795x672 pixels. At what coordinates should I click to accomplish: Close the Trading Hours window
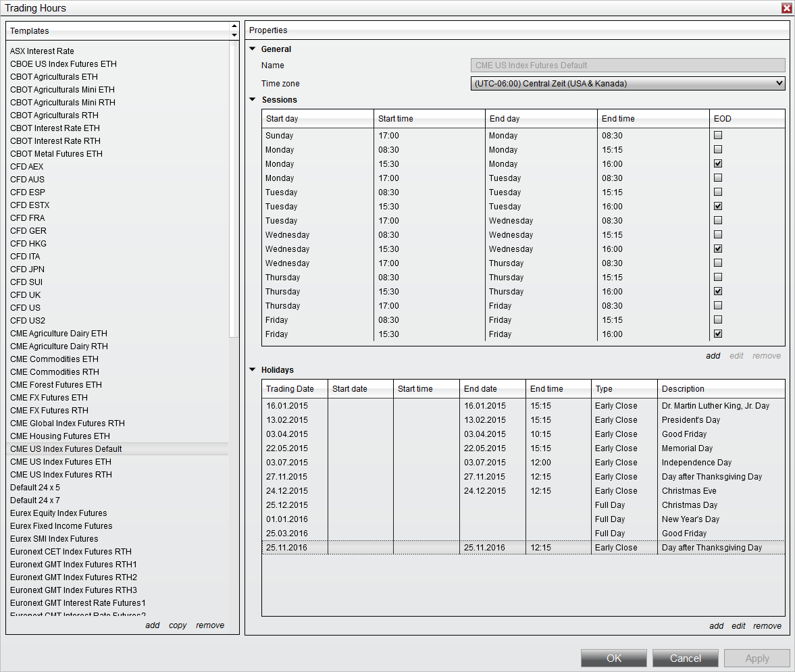click(x=786, y=8)
